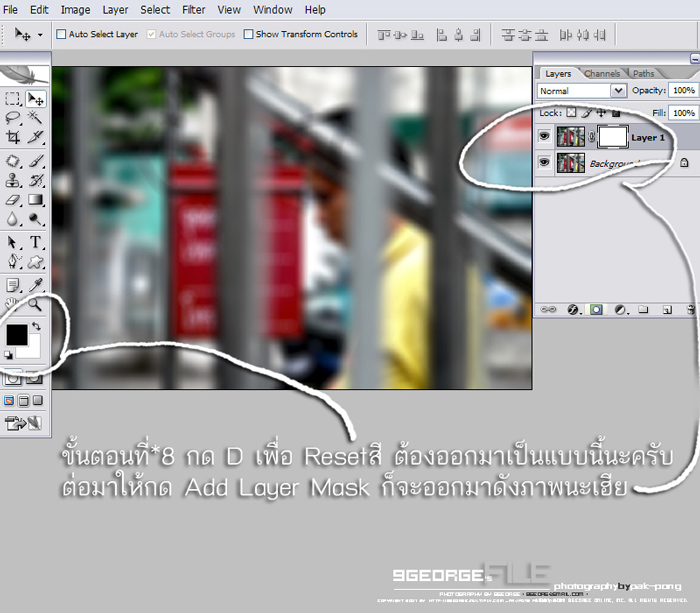Select the History Brush tool

click(36, 180)
